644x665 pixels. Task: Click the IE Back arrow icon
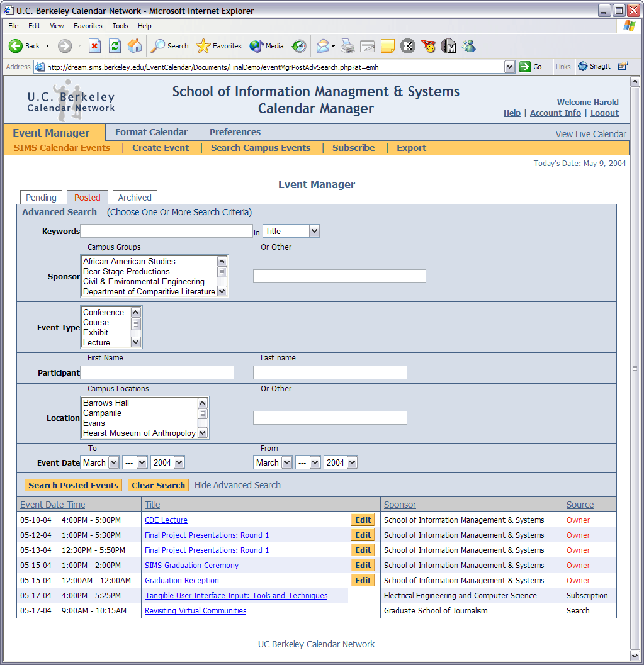click(x=16, y=46)
